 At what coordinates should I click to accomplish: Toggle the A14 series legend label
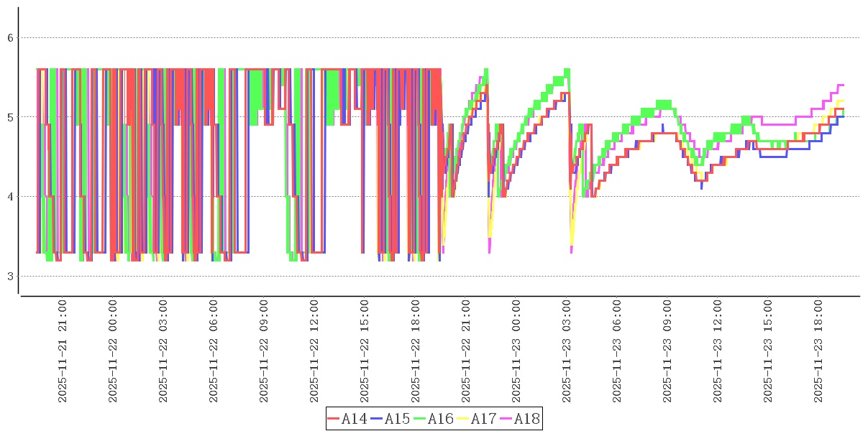point(354,419)
